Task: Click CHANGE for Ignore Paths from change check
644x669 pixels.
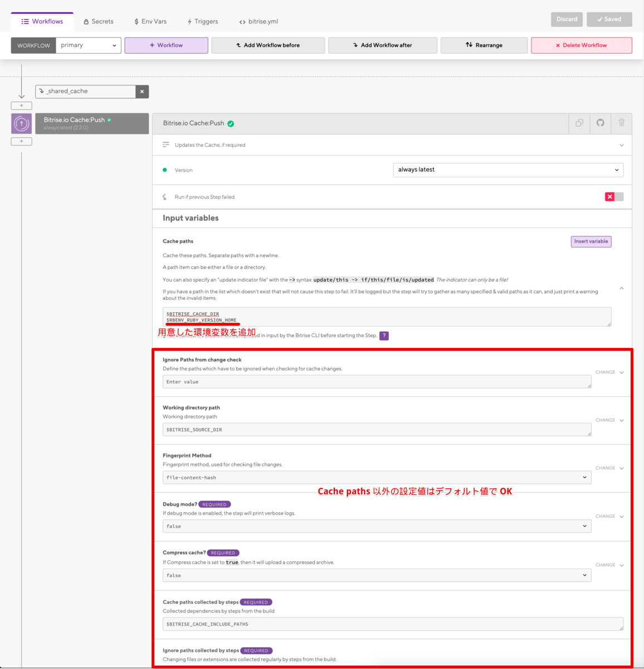Action: pos(609,372)
